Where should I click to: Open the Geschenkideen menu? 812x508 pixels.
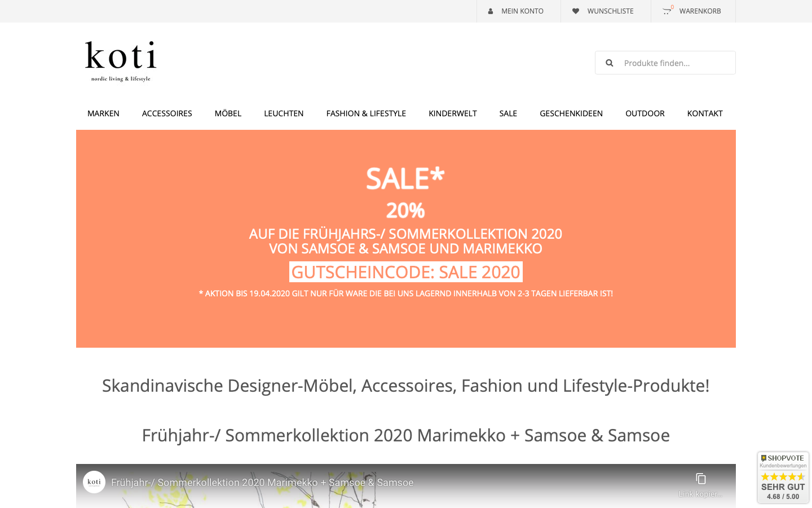click(571, 113)
